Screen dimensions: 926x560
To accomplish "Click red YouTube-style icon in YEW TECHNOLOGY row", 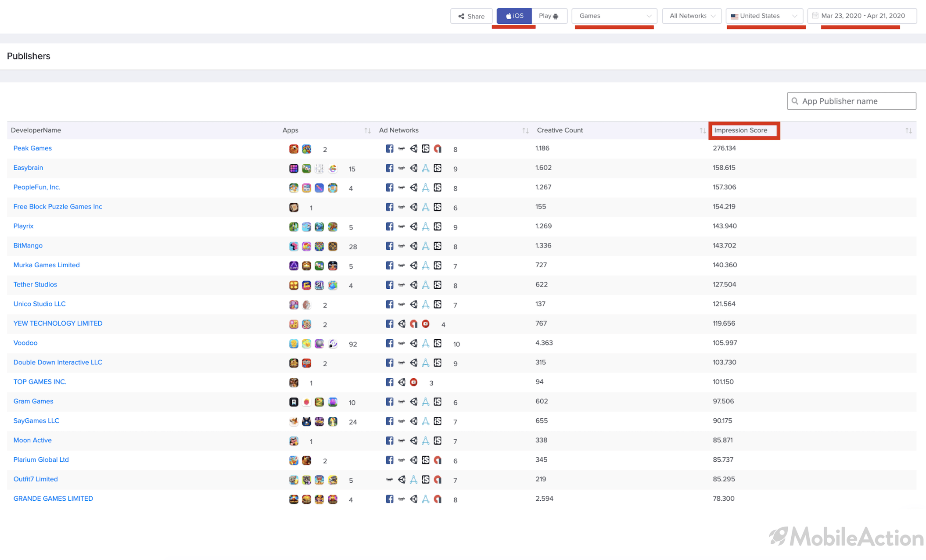I will coord(425,324).
